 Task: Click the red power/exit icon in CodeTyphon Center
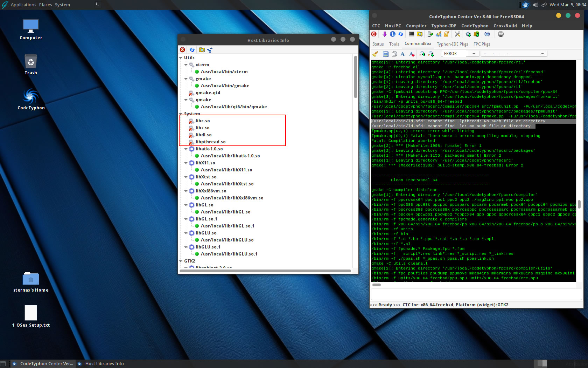pyautogui.click(x=374, y=34)
